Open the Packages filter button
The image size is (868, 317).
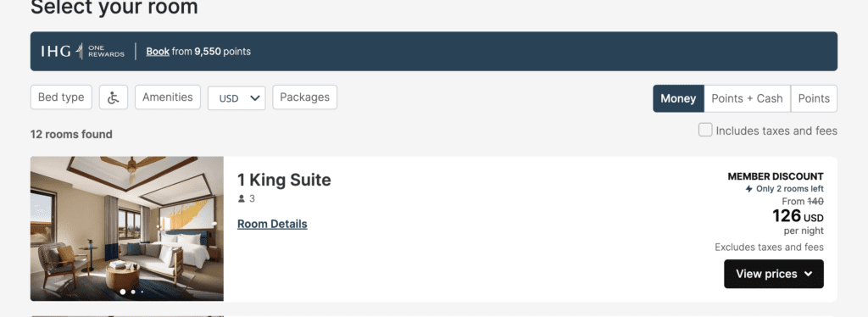coord(304,97)
